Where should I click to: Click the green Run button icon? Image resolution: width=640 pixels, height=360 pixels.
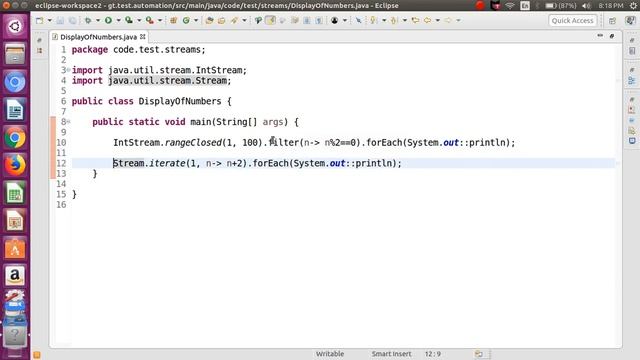coord(109,20)
